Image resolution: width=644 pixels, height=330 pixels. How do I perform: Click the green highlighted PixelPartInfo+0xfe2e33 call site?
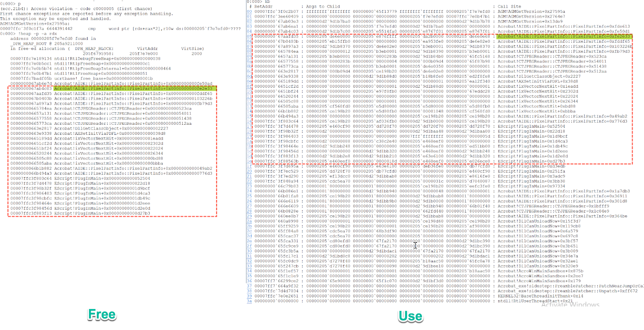pos(563,37)
